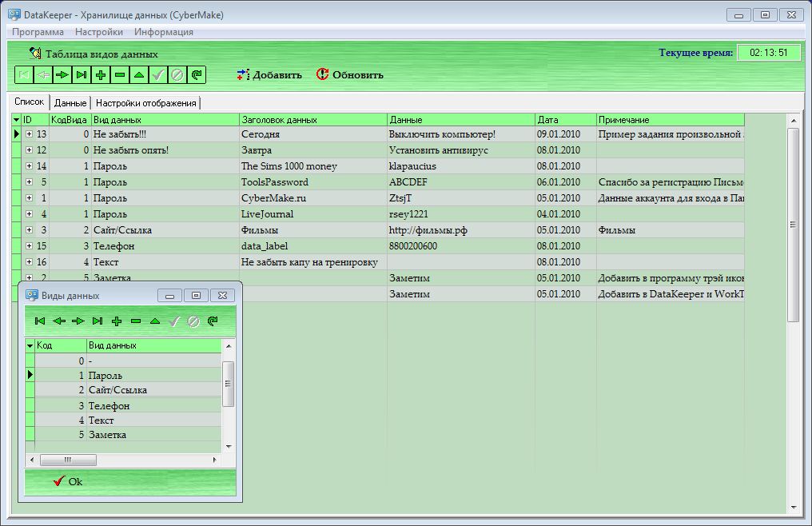Click refresh icon in Виды данных dialog

213,321
